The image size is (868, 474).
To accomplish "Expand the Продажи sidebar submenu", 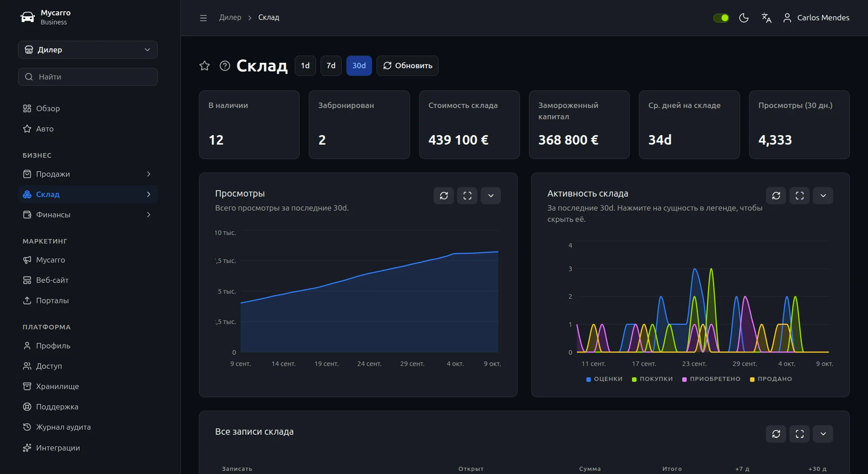I will [x=88, y=174].
